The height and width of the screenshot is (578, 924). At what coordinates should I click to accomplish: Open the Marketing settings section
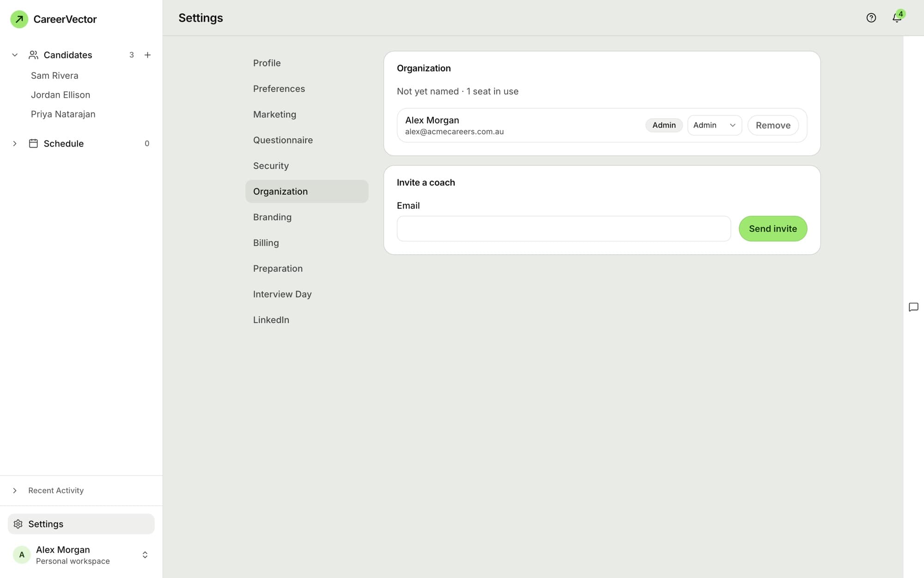click(307, 114)
